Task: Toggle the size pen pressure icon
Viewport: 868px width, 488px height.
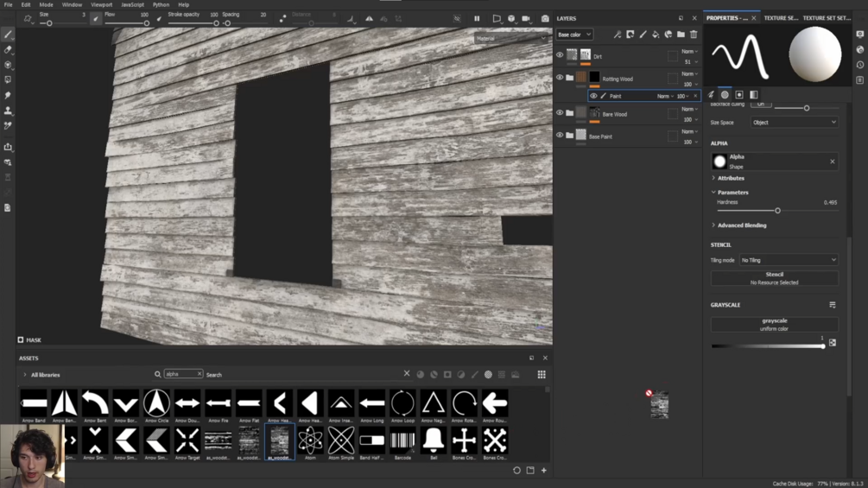Action: 96,19
